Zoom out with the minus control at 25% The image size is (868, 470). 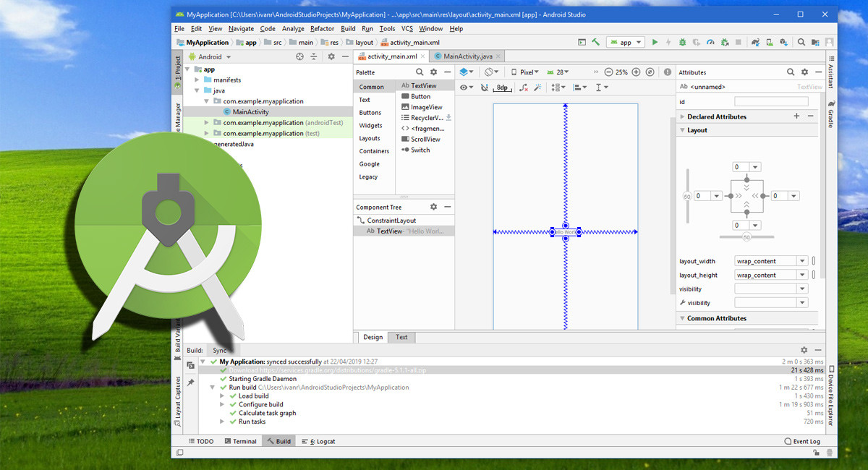point(609,72)
